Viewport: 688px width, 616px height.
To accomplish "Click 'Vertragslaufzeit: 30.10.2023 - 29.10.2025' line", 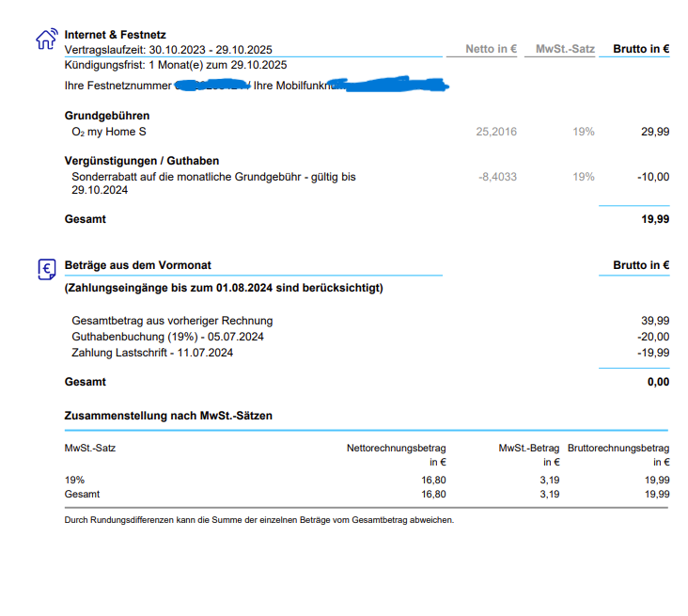I will [x=168, y=50].
